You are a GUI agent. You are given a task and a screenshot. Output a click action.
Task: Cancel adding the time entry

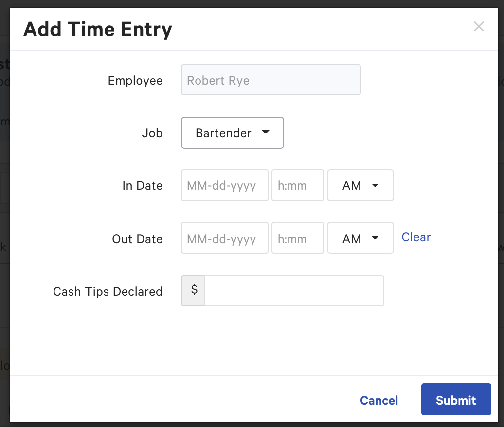coord(379,400)
